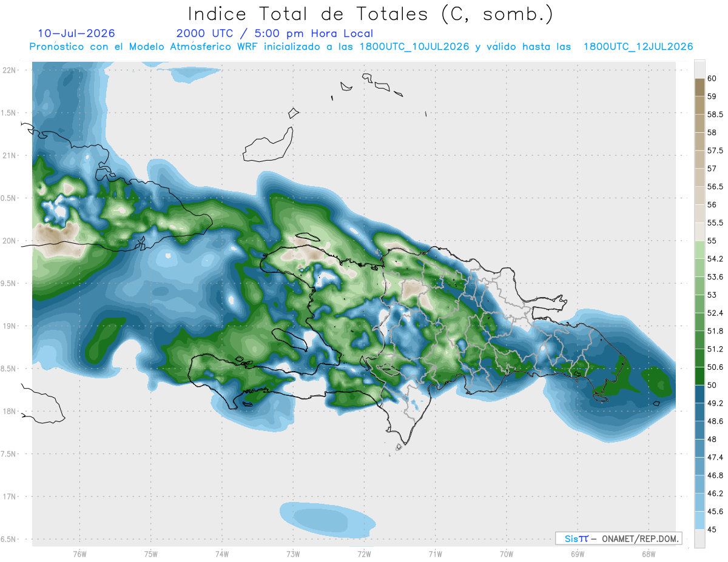Click the "47.4" colorbar label
728x562 pixels.
tap(715, 457)
